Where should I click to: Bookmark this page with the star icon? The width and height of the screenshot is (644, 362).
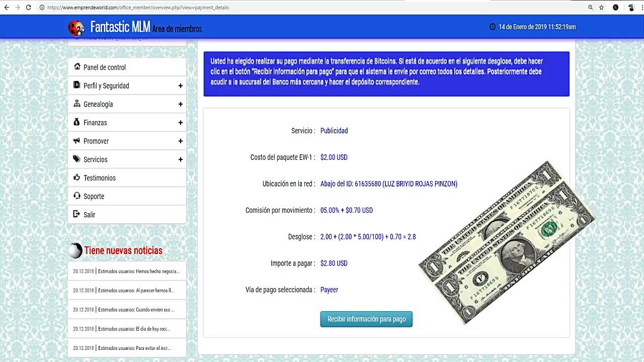click(x=601, y=8)
